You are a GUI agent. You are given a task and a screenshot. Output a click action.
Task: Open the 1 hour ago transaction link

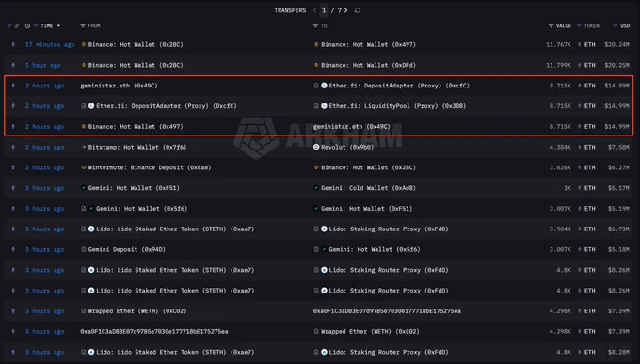(43, 65)
